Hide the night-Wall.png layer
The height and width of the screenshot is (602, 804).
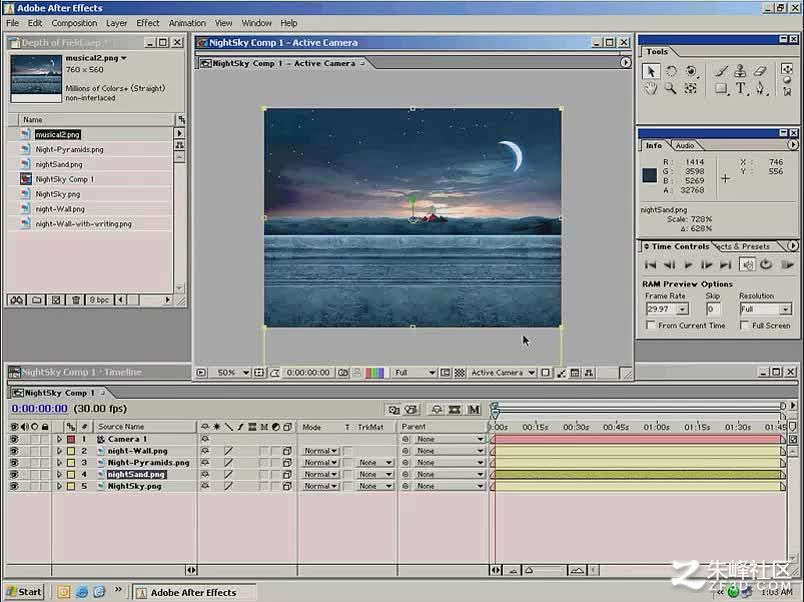tap(14, 451)
